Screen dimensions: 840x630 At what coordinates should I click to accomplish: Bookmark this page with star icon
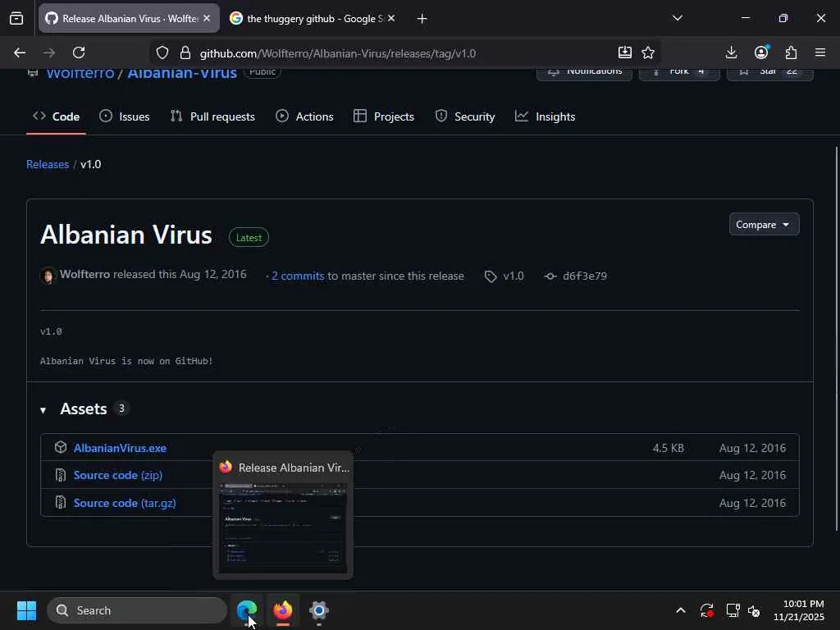click(648, 52)
